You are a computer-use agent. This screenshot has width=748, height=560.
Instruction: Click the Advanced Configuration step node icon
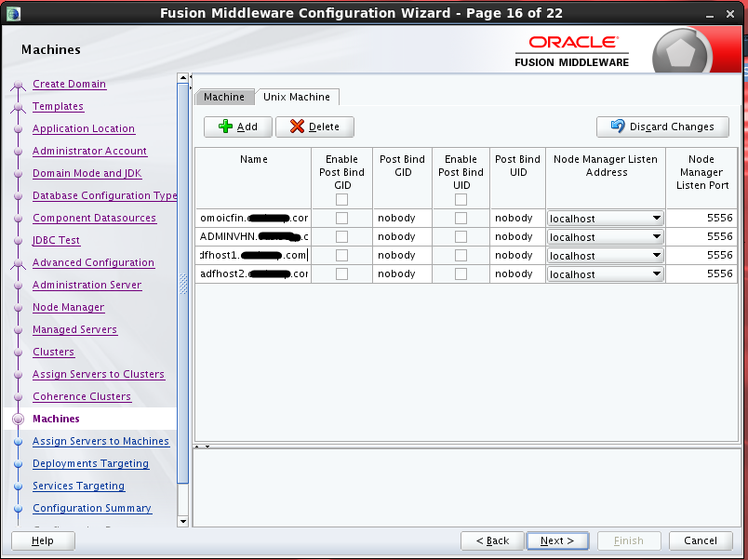click(18, 263)
